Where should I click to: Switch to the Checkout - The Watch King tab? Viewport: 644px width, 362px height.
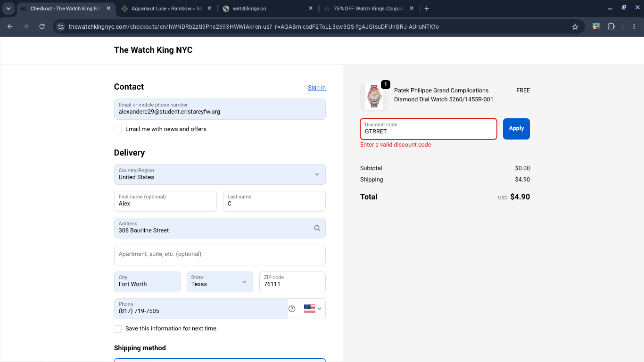[x=66, y=8]
